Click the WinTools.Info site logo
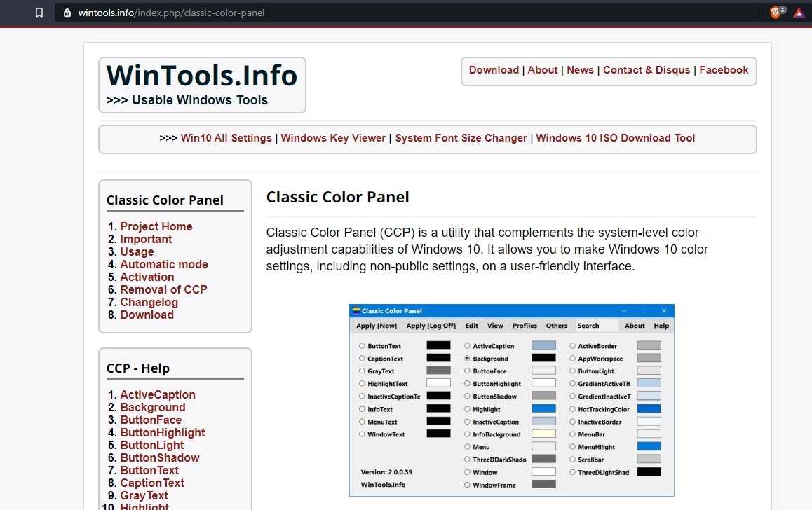This screenshot has height=510, width=812. [x=202, y=84]
